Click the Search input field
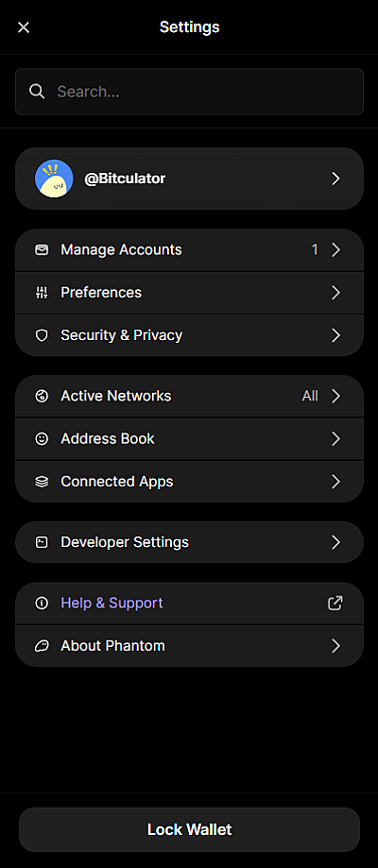The height and width of the screenshot is (868, 378). 189,92
